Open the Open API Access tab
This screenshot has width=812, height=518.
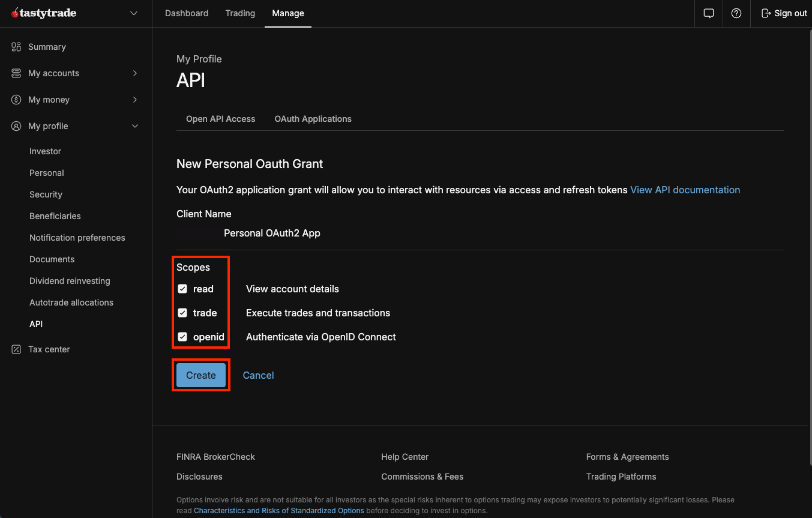221,119
